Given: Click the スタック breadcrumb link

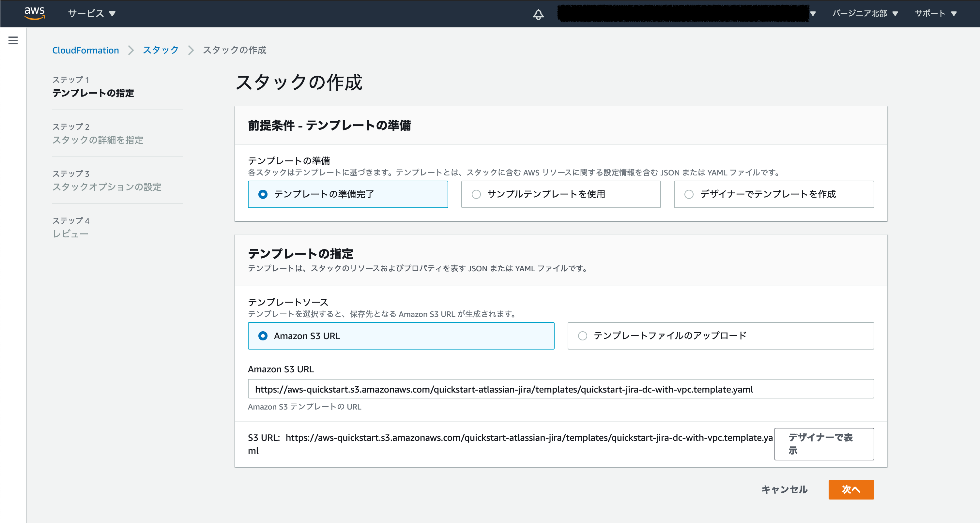Looking at the screenshot, I should click(161, 50).
